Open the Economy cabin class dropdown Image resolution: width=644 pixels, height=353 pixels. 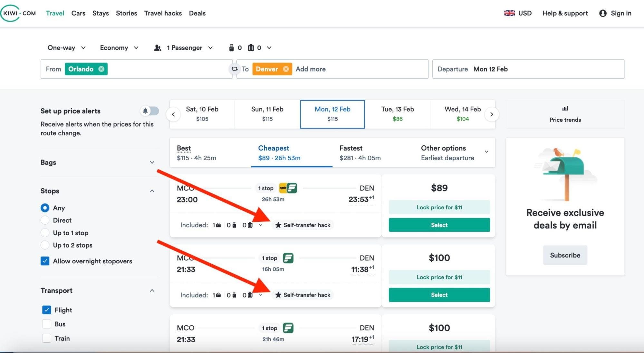click(119, 48)
